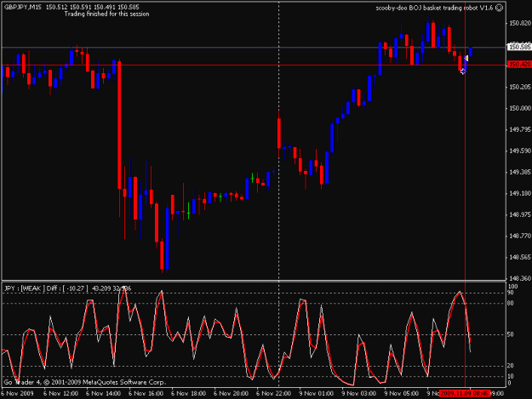Click the 149.795 price scale value
Screen dimensions: 532x399
click(x=520, y=129)
